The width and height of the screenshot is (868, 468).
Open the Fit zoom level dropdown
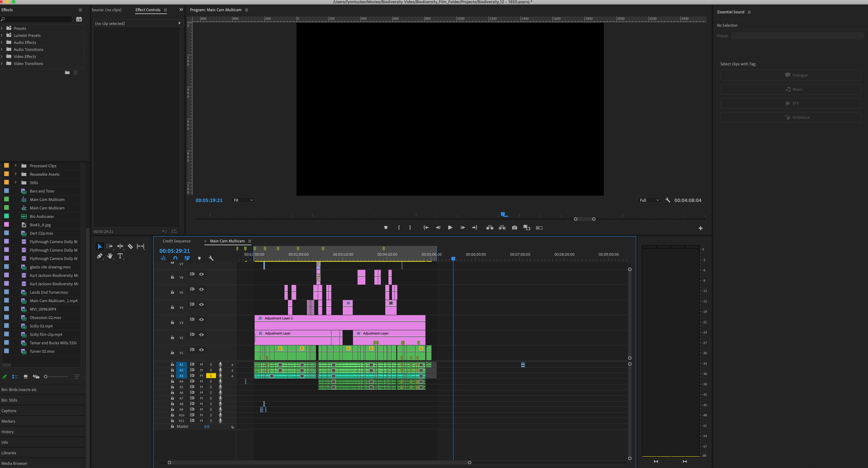coord(243,200)
